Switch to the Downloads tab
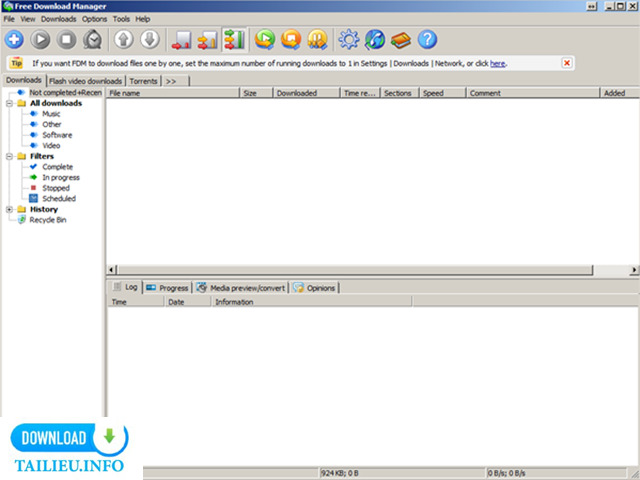This screenshot has height=480, width=640. pos(24,80)
